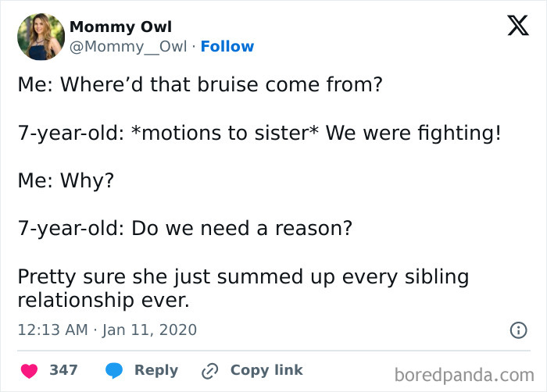Click the 'Me: Why?' line
Screen dimensions: 547x392
pos(66,180)
